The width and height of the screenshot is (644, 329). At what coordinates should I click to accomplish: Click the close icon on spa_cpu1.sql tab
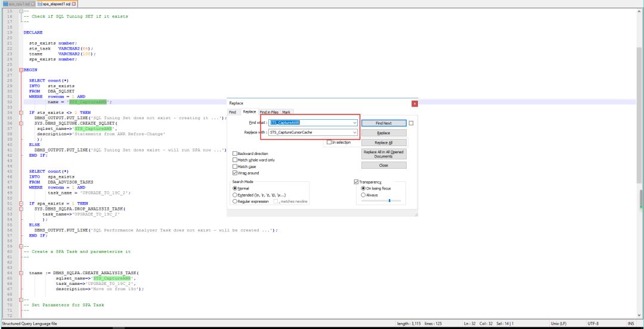click(x=32, y=4)
